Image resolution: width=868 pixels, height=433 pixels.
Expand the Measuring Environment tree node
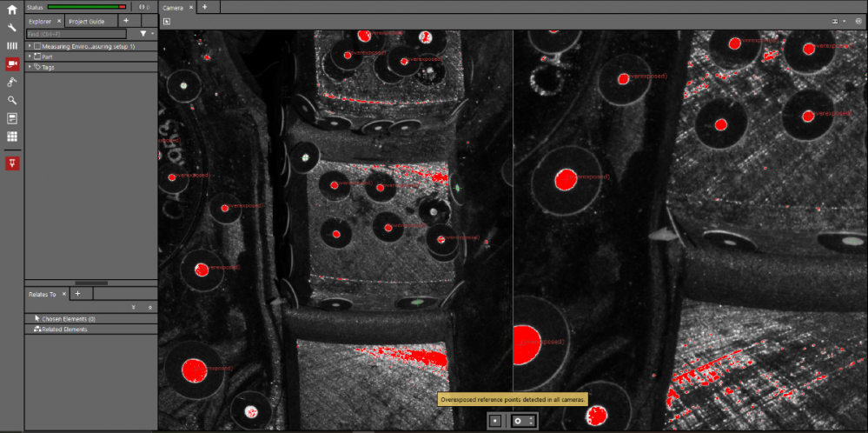click(x=30, y=46)
